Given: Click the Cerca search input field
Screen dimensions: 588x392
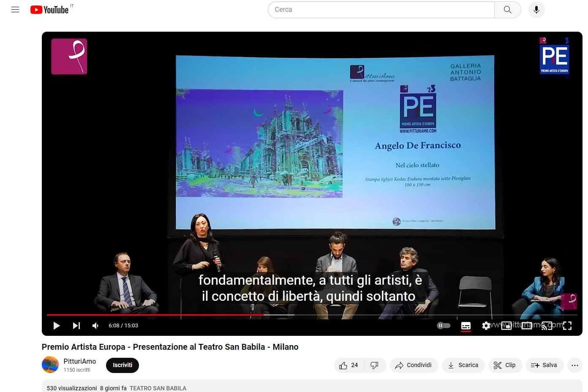Looking at the screenshot, I should click(x=380, y=10).
